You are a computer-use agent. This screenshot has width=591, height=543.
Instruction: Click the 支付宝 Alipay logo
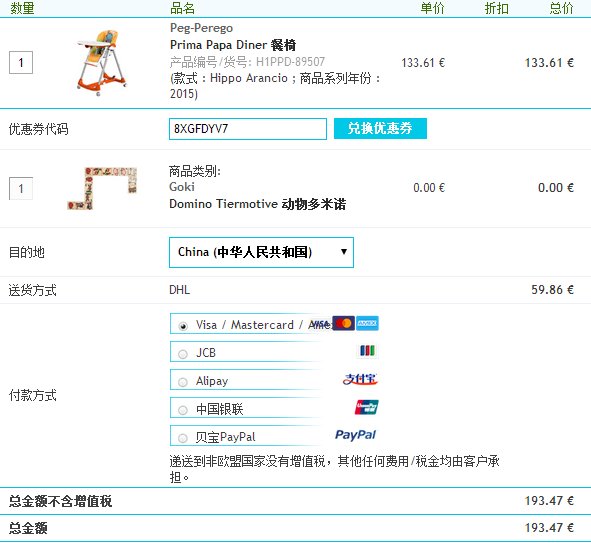[360, 379]
